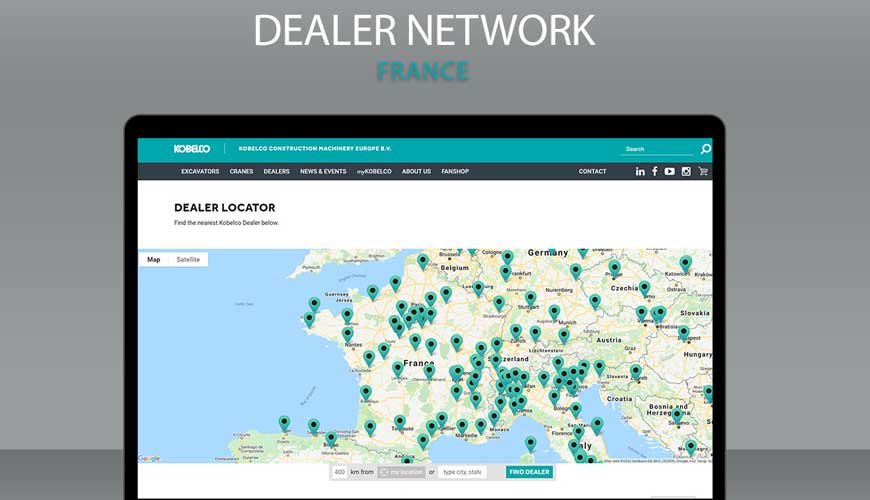Open the Facebook icon link

coord(655,172)
